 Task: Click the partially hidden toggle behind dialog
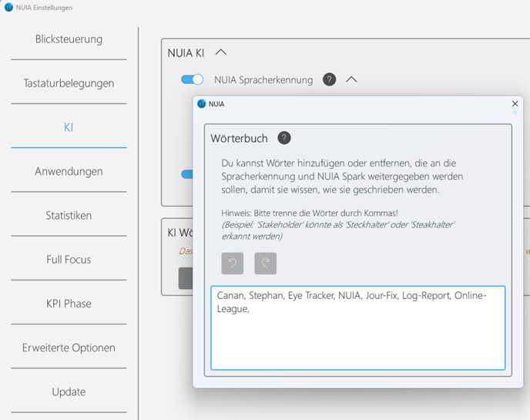pos(187,174)
